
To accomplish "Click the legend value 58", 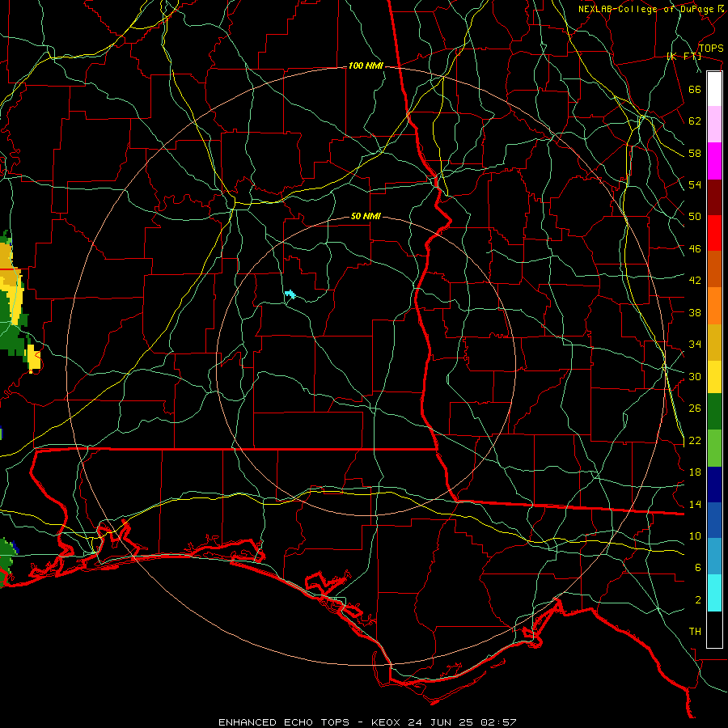I will pyautogui.click(x=695, y=153).
